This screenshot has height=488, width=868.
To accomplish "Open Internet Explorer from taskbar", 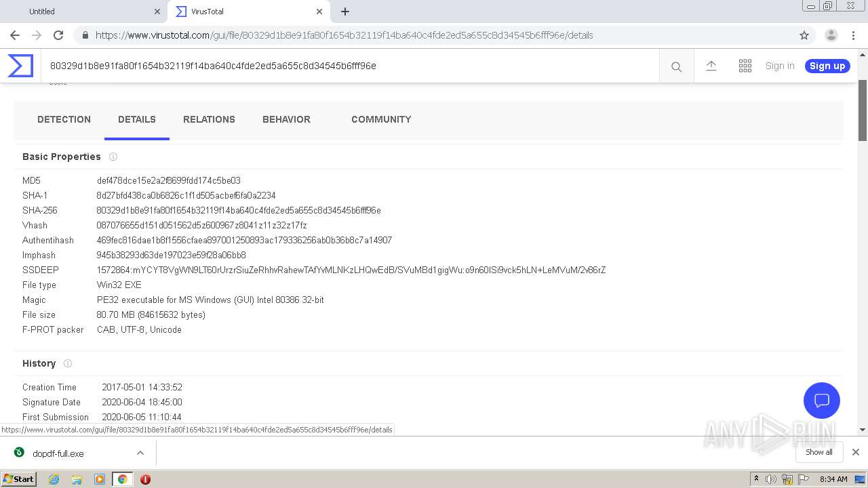I will point(54,479).
